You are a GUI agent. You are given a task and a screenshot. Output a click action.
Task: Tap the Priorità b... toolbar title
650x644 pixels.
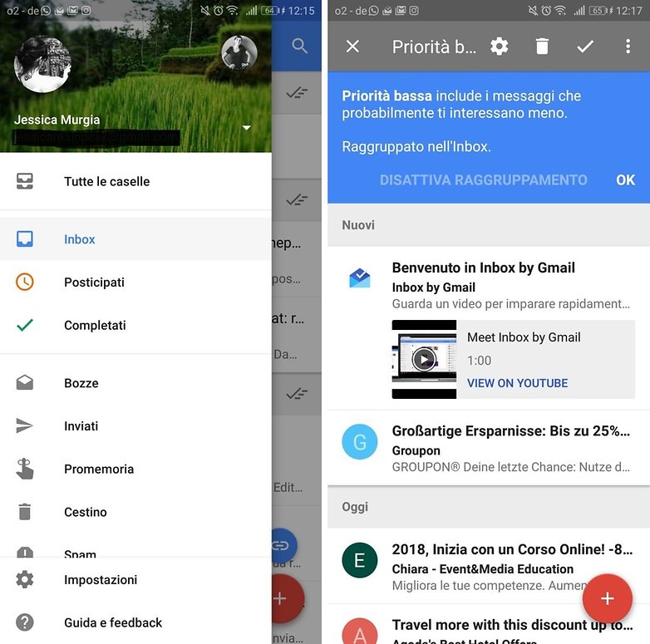point(434,47)
